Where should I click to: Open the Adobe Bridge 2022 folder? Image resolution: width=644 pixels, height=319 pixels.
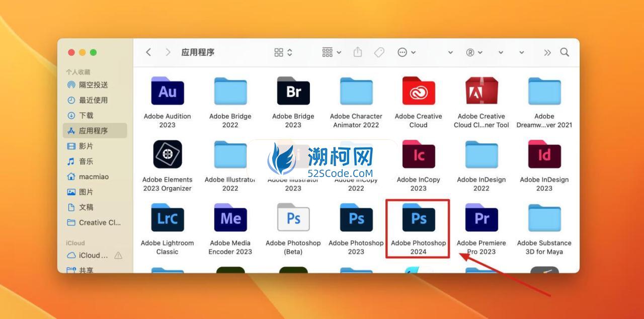pos(230,91)
